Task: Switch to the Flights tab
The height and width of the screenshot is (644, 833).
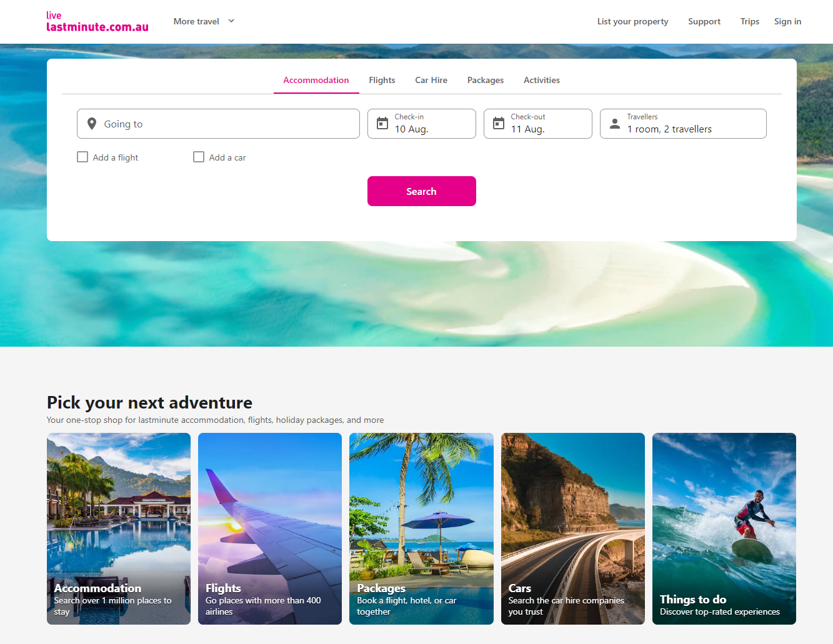Action: 382,80
